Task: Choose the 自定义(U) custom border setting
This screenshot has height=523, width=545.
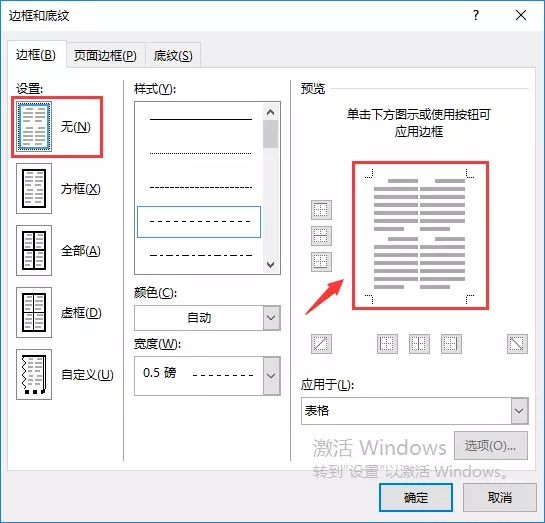Action: click(34, 374)
